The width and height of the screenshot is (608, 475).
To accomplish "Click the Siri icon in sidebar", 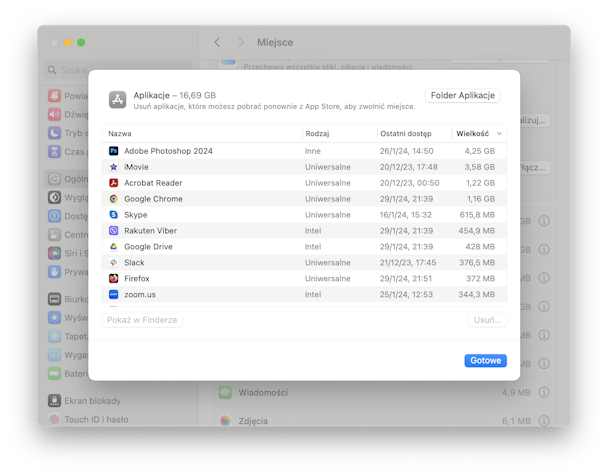I will point(54,253).
